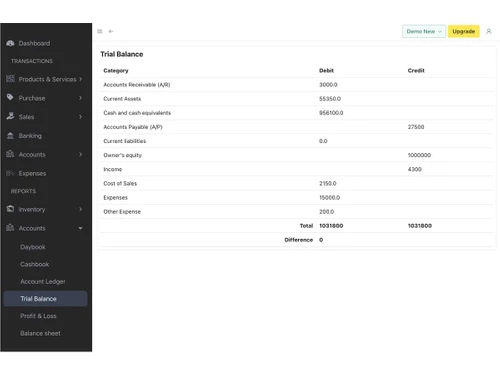Click the Inventory reports icon

click(x=10, y=209)
